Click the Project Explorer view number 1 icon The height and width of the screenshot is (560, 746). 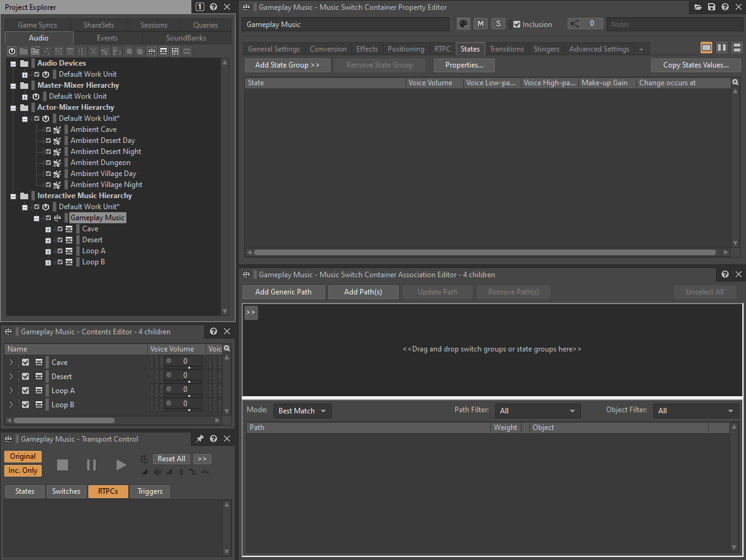pos(200,7)
